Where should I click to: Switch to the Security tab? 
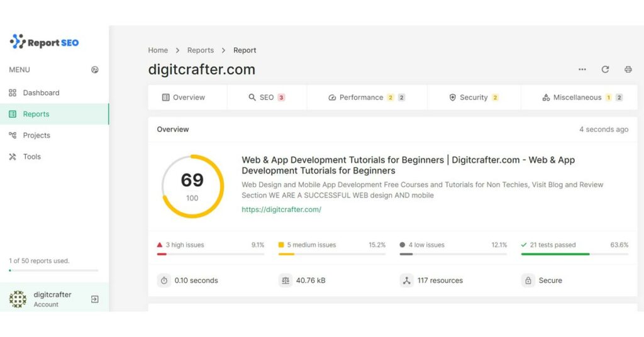[x=474, y=97]
